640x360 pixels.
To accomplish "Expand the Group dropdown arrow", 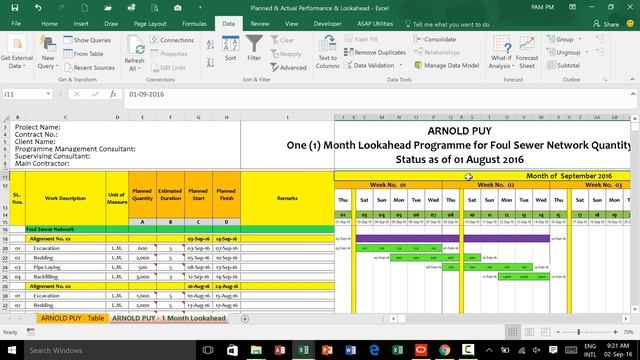I will click(580, 40).
